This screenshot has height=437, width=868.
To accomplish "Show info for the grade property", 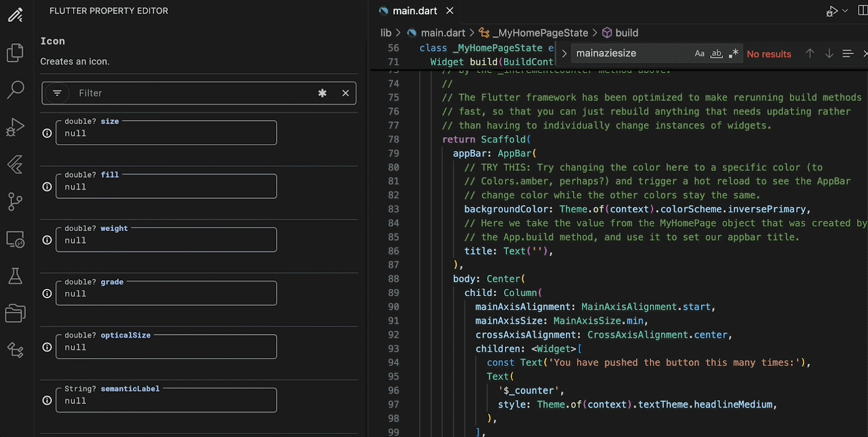I will [47, 294].
